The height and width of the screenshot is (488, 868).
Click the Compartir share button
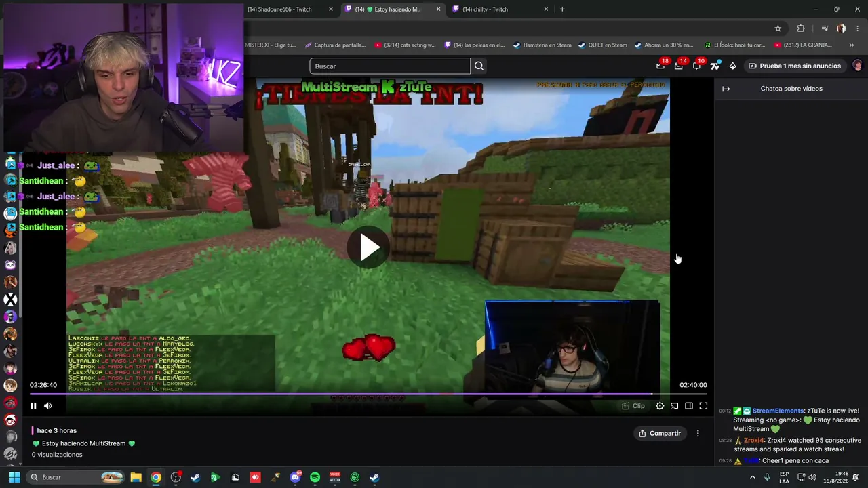click(660, 433)
